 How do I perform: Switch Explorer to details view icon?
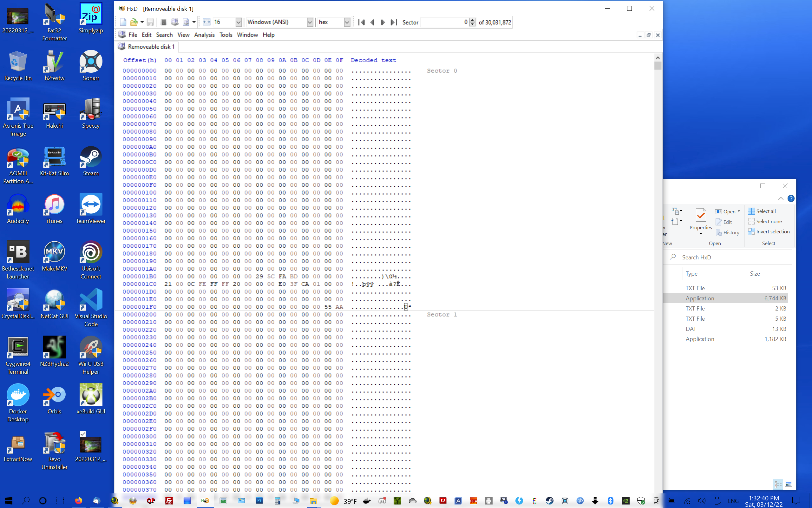[x=778, y=484]
